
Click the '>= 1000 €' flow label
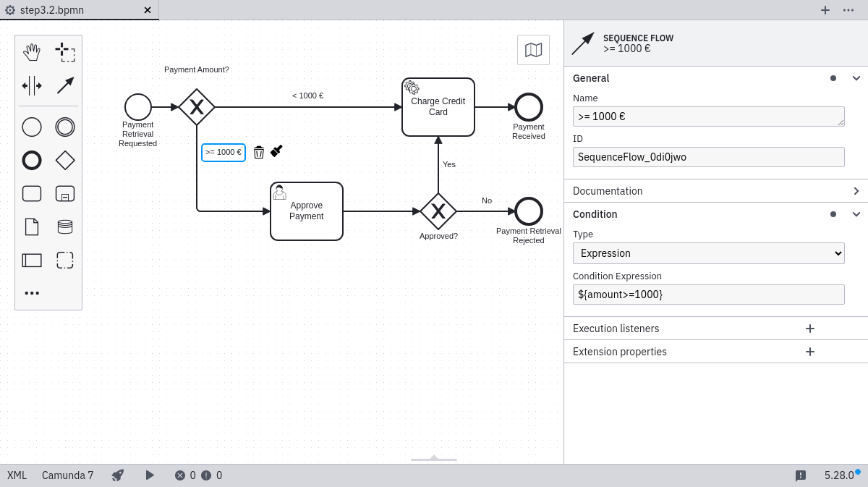pyautogui.click(x=224, y=152)
